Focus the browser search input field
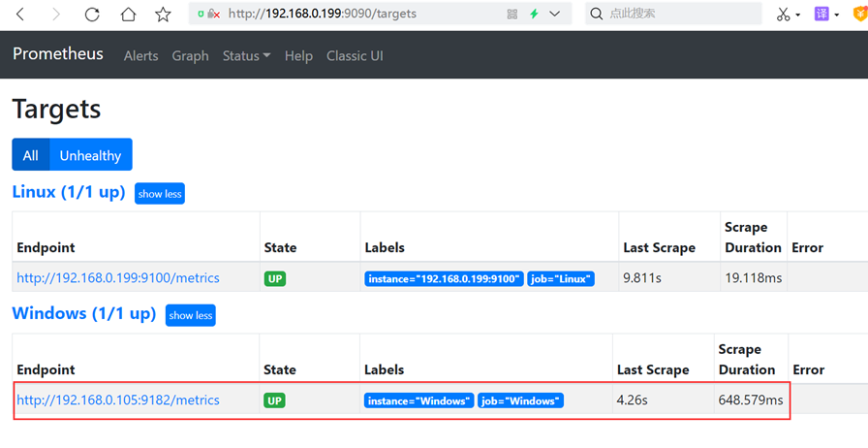The height and width of the screenshot is (448, 868). (x=673, y=14)
